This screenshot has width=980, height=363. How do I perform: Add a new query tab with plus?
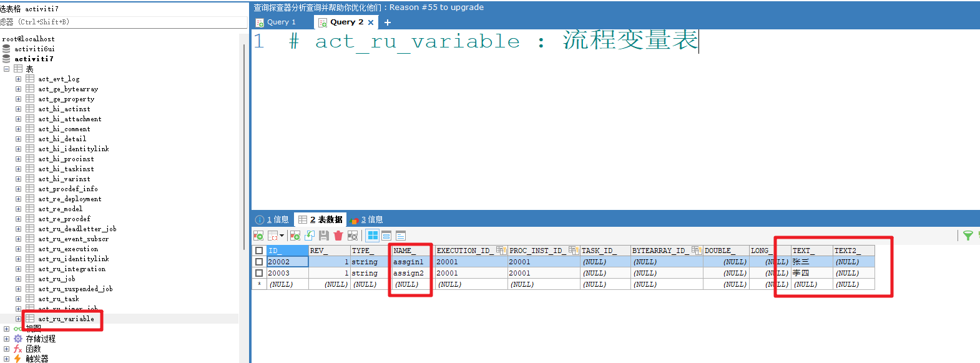point(388,22)
